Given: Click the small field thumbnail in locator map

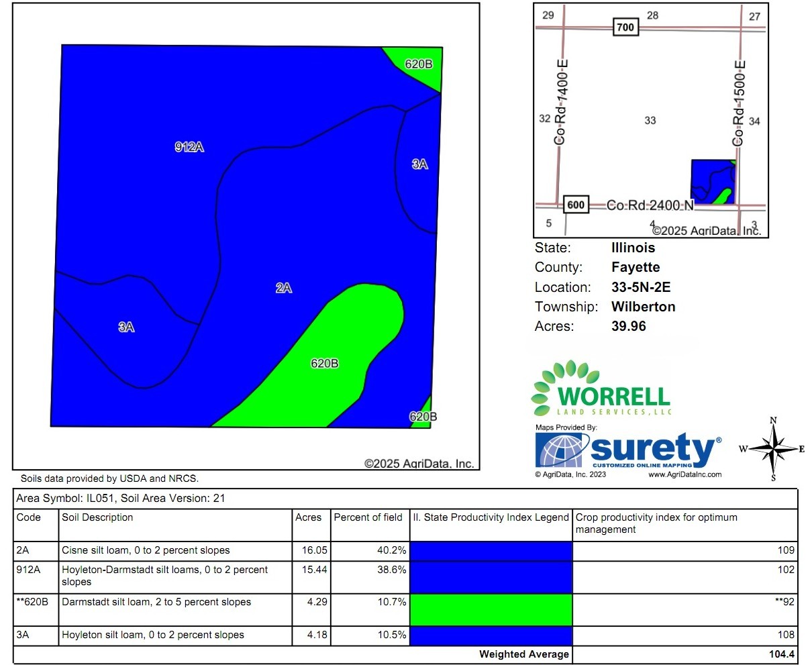Looking at the screenshot, I should [713, 182].
